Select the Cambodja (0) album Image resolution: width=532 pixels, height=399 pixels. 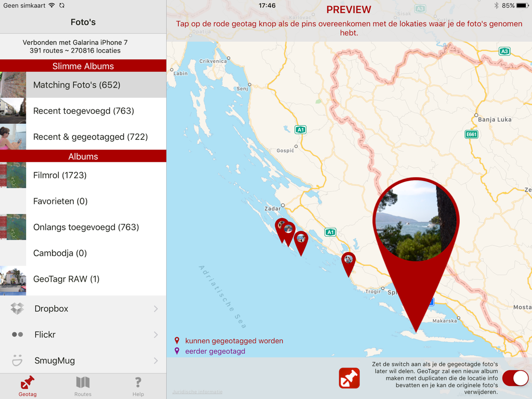[x=83, y=253]
